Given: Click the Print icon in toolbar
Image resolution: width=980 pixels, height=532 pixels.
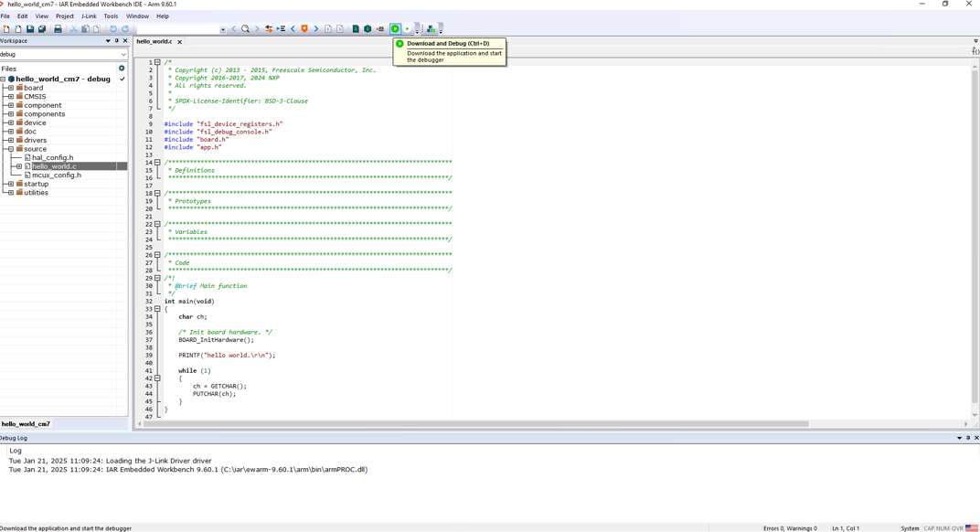Looking at the screenshot, I should pos(58,29).
